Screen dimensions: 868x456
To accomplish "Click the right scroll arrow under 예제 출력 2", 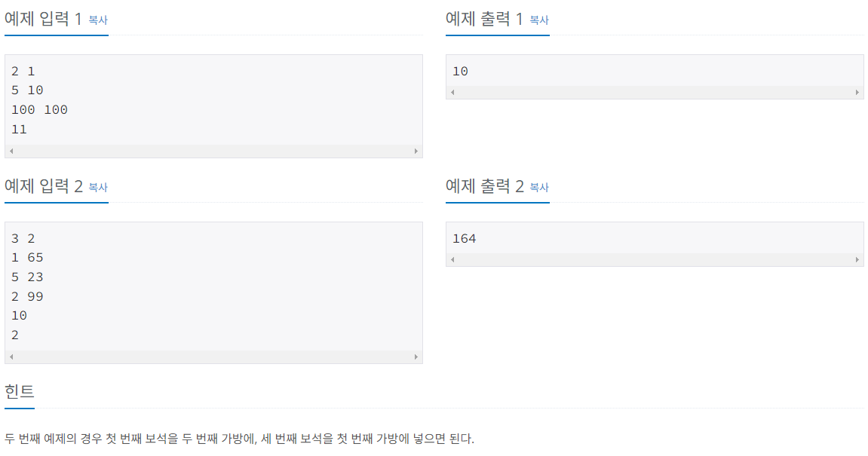I will pyautogui.click(x=857, y=259).
